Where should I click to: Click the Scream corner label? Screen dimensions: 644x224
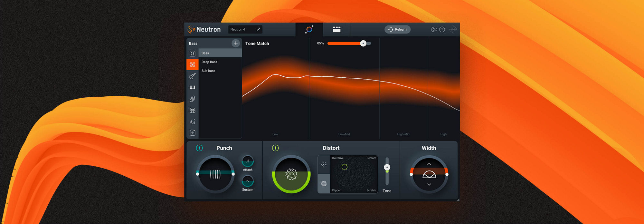click(x=371, y=158)
